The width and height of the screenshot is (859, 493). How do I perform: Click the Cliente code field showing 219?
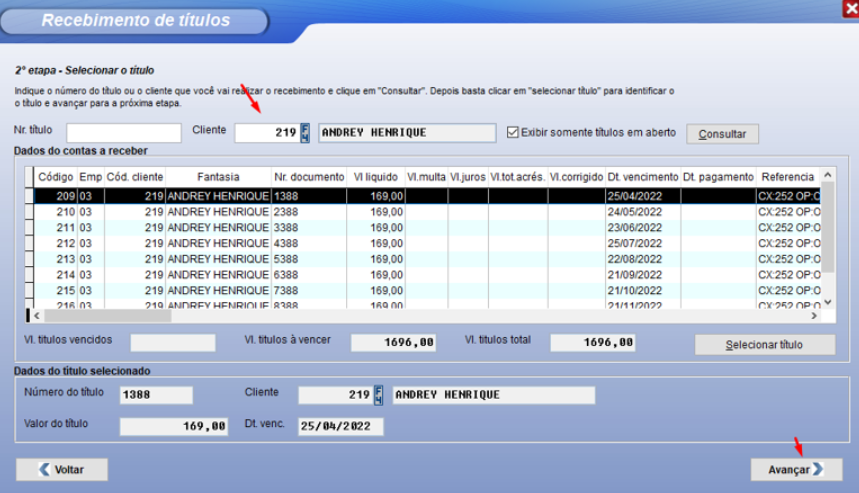(266, 133)
